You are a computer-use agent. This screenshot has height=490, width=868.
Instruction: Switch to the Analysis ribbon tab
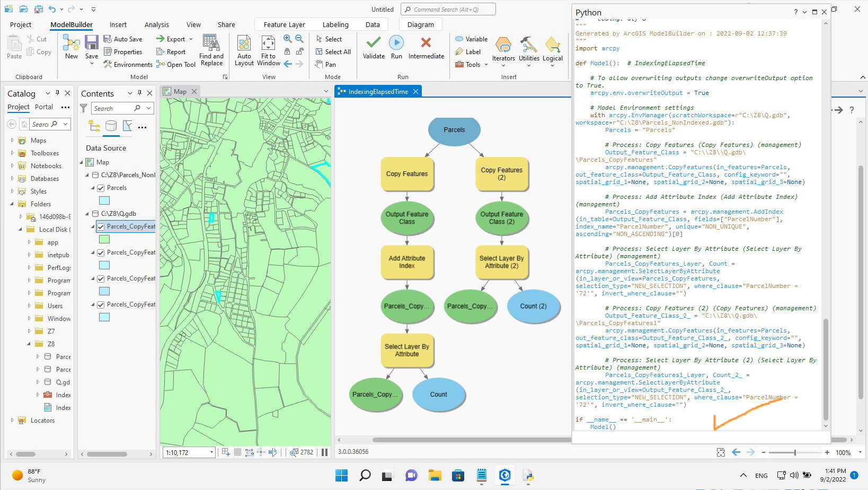tap(156, 24)
